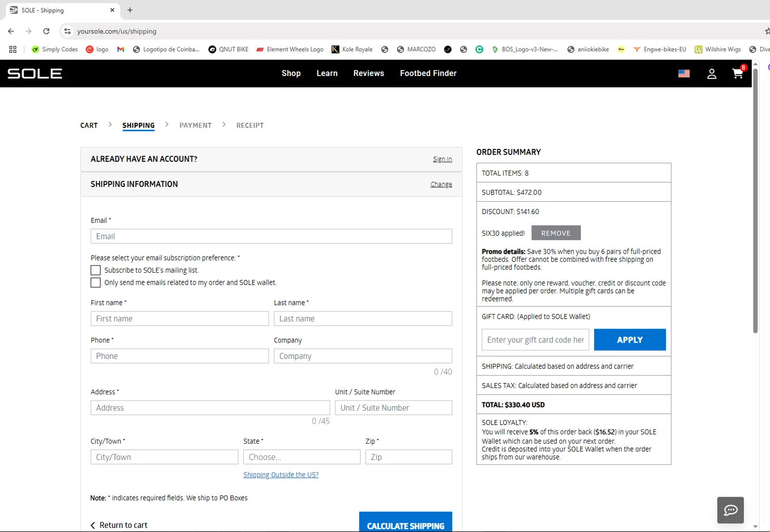770x532 pixels.
Task: Open the Learn menu
Action: 327,73
